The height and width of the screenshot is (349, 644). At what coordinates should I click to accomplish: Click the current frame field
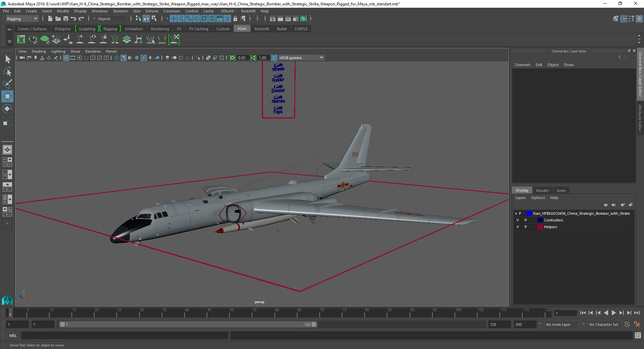[x=566, y=313]
